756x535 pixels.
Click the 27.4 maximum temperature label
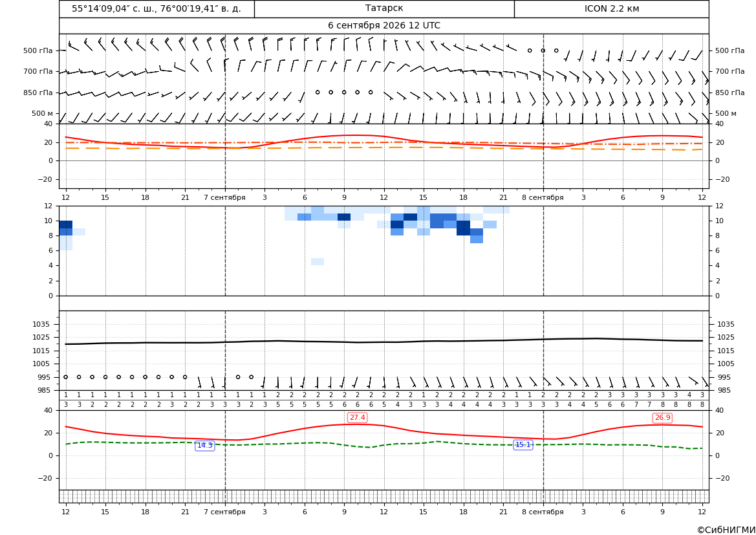pyautogui.click(x=357, y=417)
